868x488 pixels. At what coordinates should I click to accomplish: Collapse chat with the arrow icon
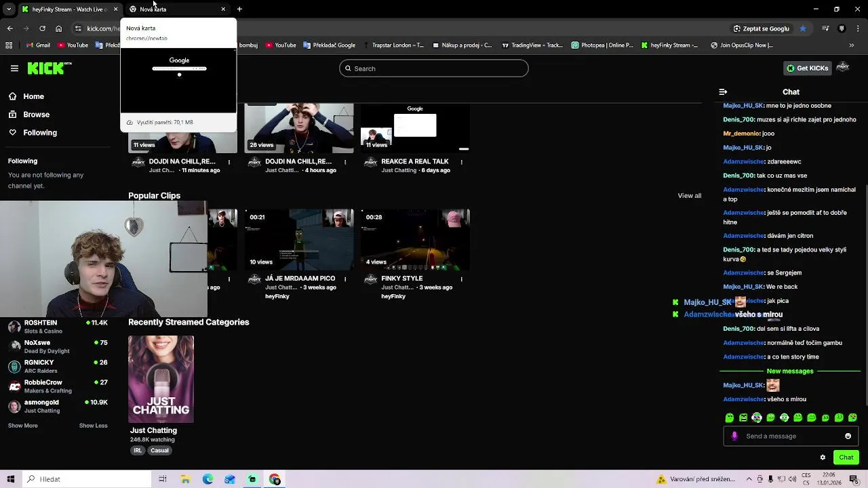(723, 91)
